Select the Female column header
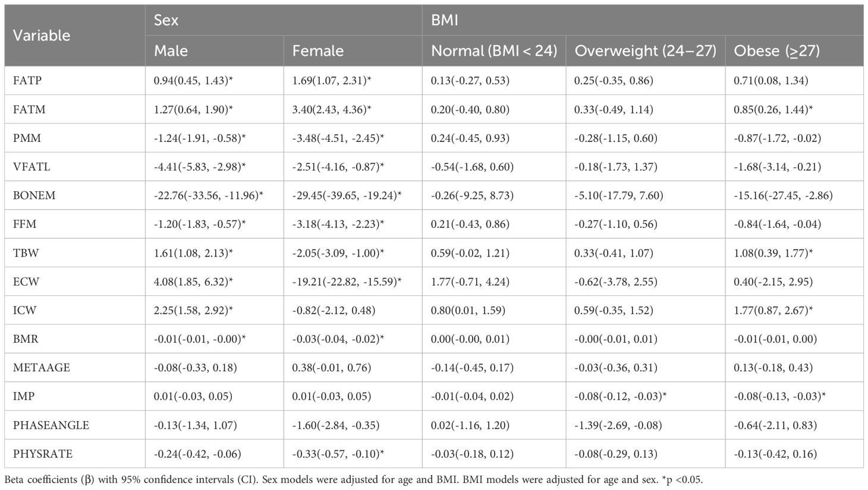Viewport: 868px width, 490px height. 317,51
